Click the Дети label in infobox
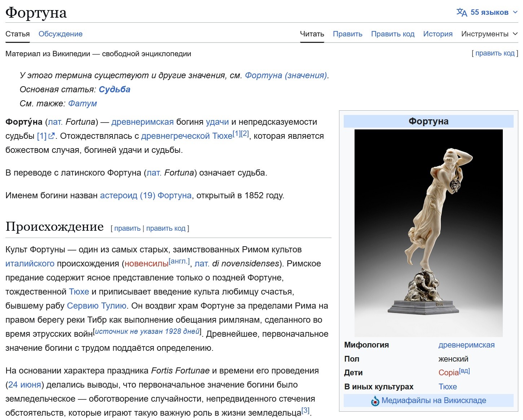This screenshot has height=420, width=523. click(x=353, y=373)
